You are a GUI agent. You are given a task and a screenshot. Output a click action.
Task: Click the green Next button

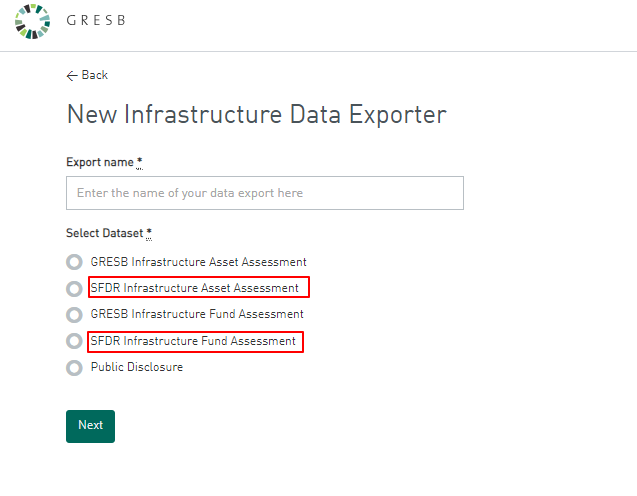(x=91, y=426)
